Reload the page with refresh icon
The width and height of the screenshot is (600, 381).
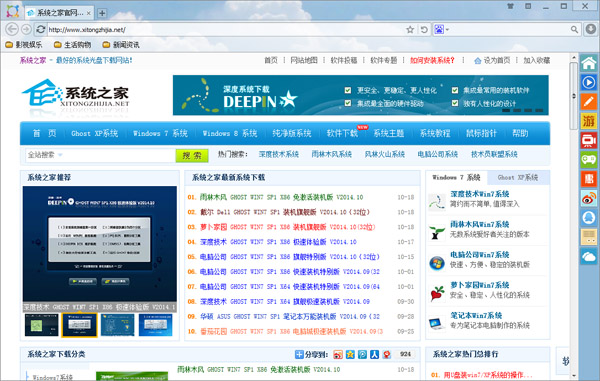pos(41,29)
